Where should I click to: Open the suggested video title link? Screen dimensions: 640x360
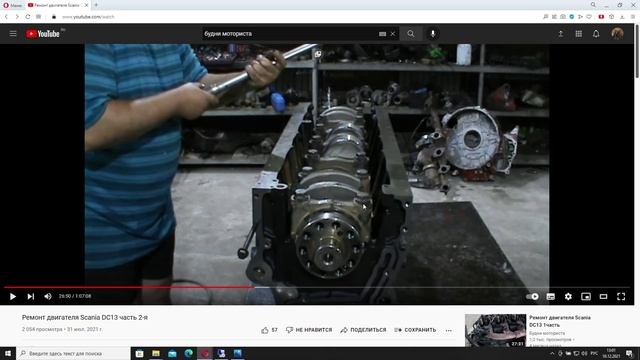[x=560, y=321]
